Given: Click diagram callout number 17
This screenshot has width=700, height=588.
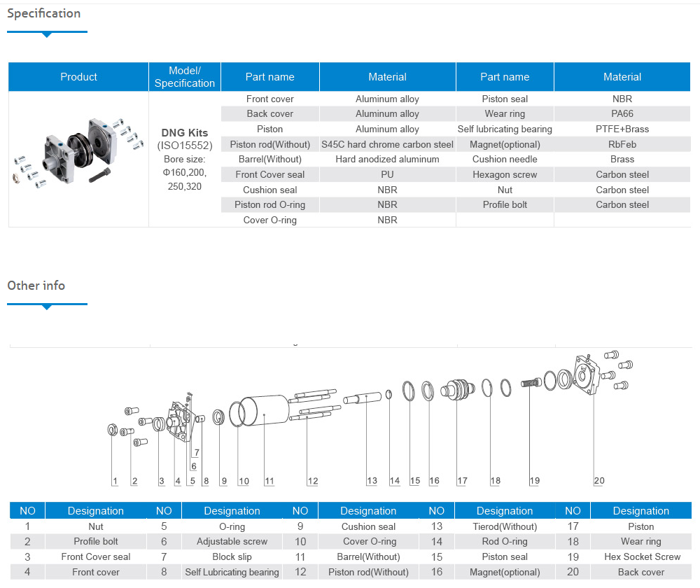Looking at the screenshot, I should click(463, 481).
